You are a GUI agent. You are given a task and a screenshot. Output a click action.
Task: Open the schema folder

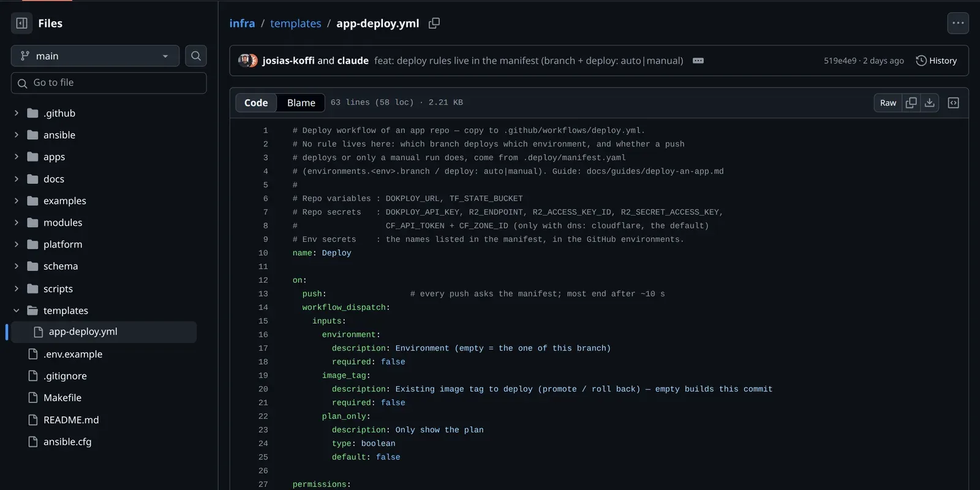pyautogui.click(x=61, y=266)
